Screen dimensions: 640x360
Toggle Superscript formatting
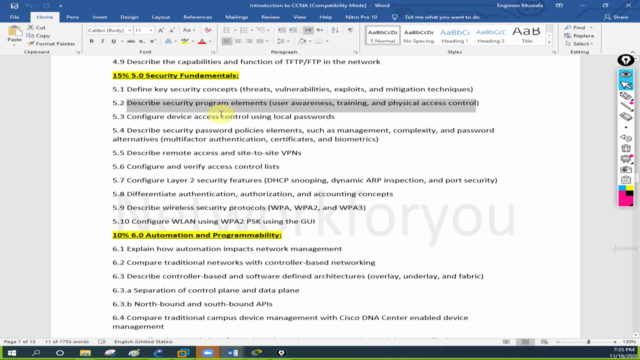pyautogui.click(x=153, y=41)
